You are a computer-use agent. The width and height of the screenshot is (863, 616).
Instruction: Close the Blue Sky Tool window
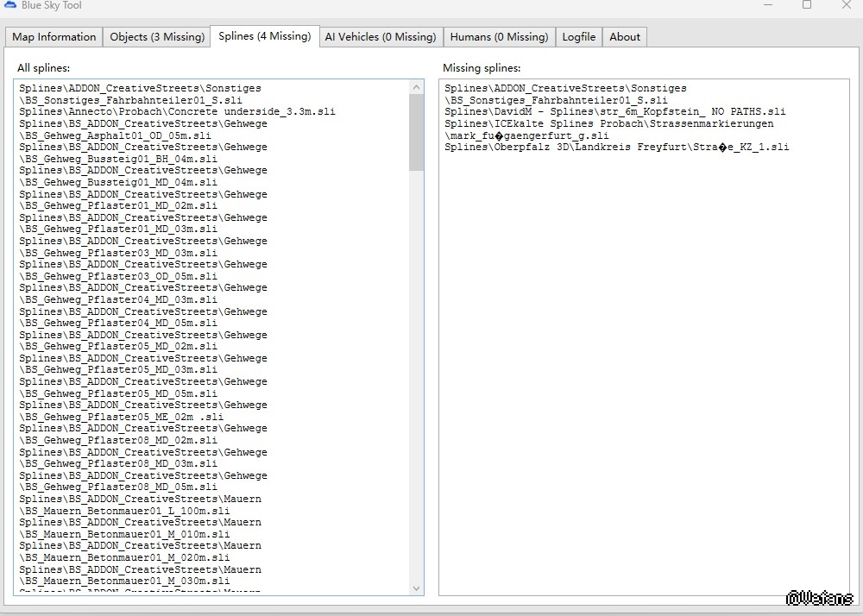coord(847,4)
